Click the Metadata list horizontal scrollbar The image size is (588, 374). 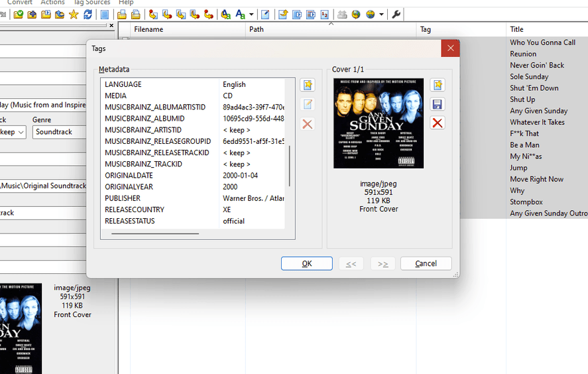click(x=155, y=233)
